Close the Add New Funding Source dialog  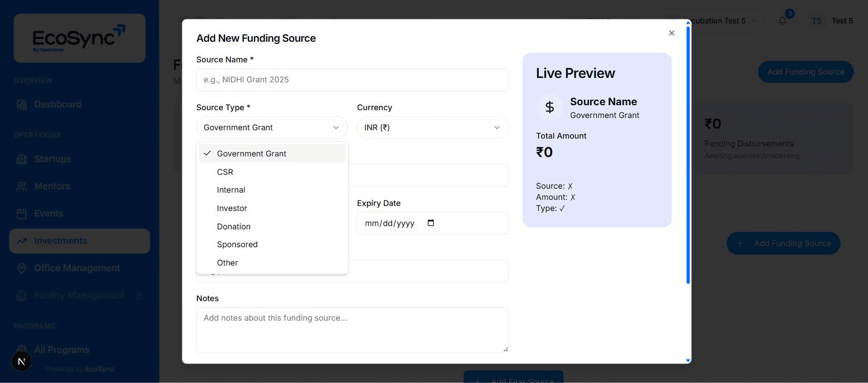pos(671,33)
